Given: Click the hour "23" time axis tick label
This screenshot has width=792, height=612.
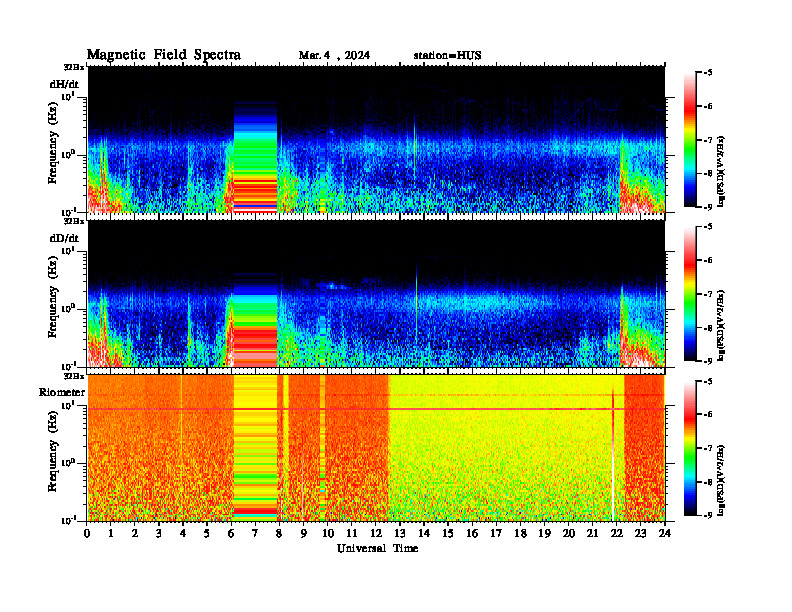Looking at the screenshot, I should point(641,533).
